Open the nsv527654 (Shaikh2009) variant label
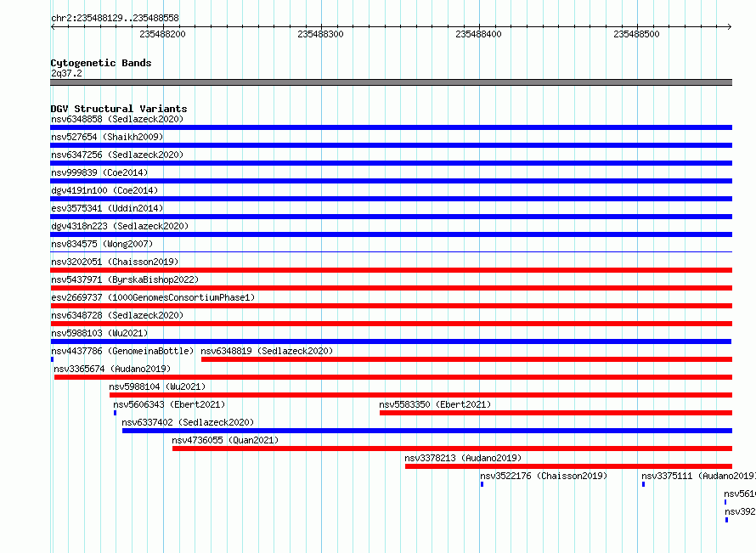 click(x=107, y=137)
